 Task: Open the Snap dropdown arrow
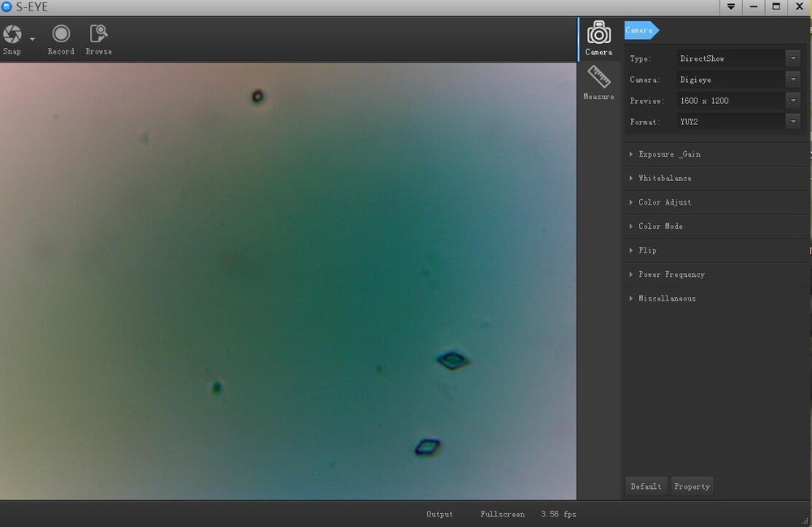tap(32, 39)
